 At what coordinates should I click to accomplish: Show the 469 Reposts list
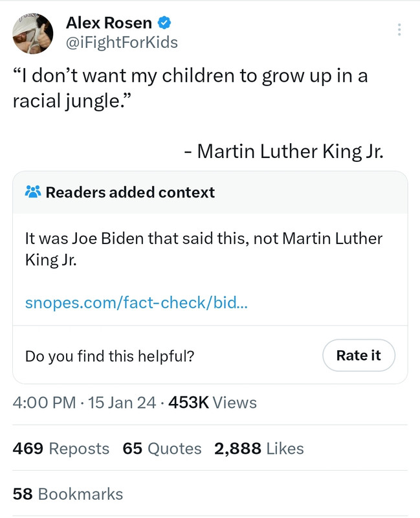[61, 448]
